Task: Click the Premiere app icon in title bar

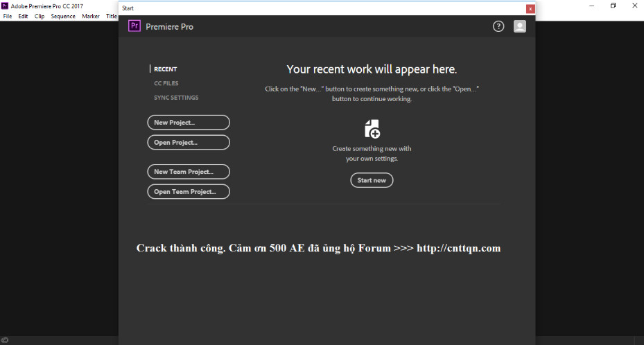Action: (x=5, y=6)
